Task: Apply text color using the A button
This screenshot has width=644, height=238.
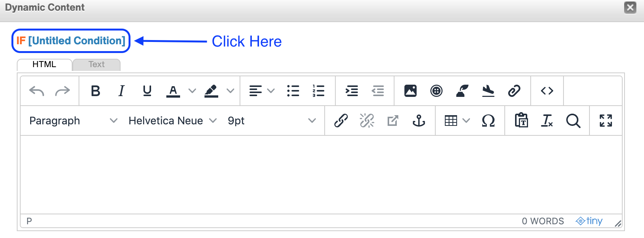Action: 173,91
